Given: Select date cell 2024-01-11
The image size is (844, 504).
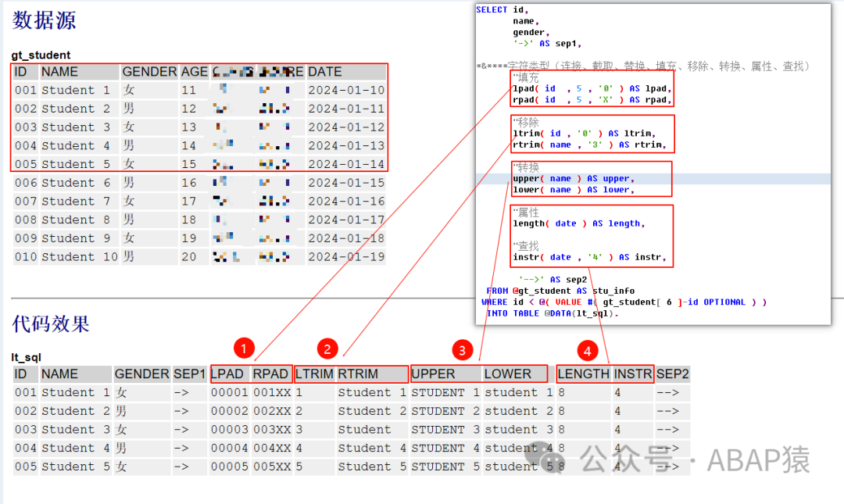Looking at the screenshot, I should pyautogui.click(x=346, y=109).
